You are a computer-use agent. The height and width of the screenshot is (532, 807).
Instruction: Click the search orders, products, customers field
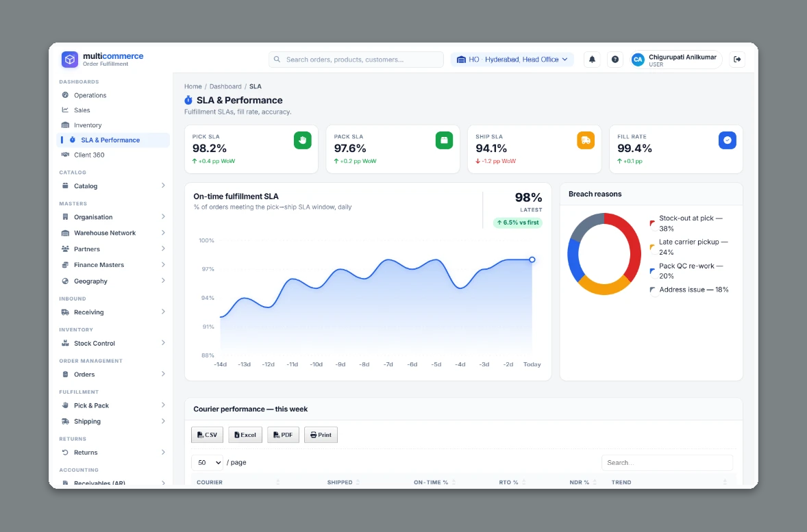(356, 60)
